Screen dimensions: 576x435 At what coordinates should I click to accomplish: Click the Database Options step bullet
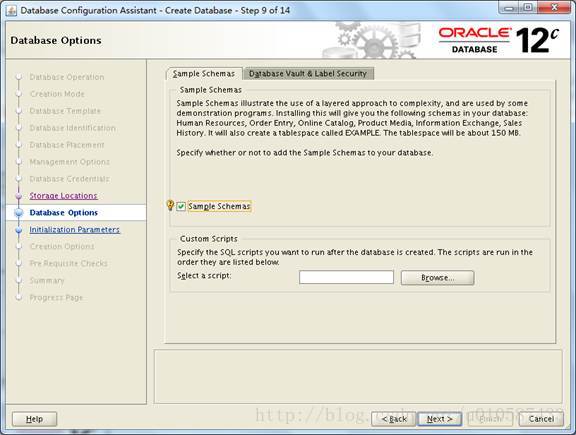tap(19, 213)
